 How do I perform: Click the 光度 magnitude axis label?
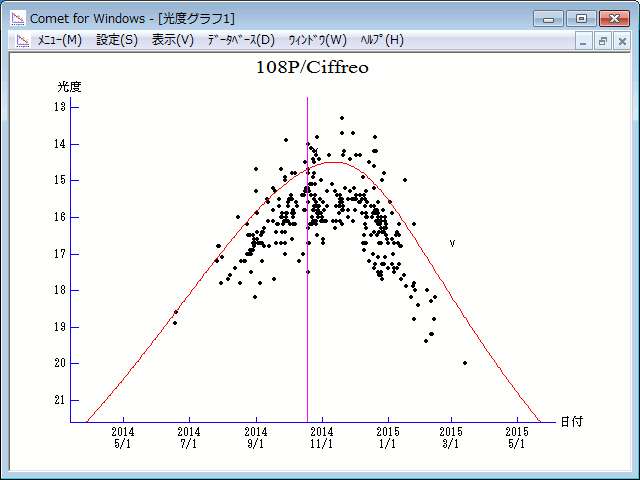click(x=69, y=87)
